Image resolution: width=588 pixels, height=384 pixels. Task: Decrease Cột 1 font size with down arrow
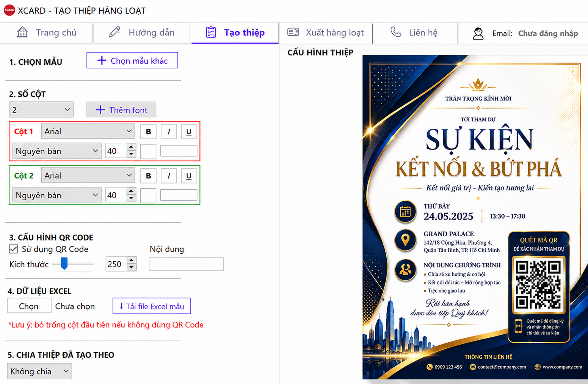coord(131,155)
